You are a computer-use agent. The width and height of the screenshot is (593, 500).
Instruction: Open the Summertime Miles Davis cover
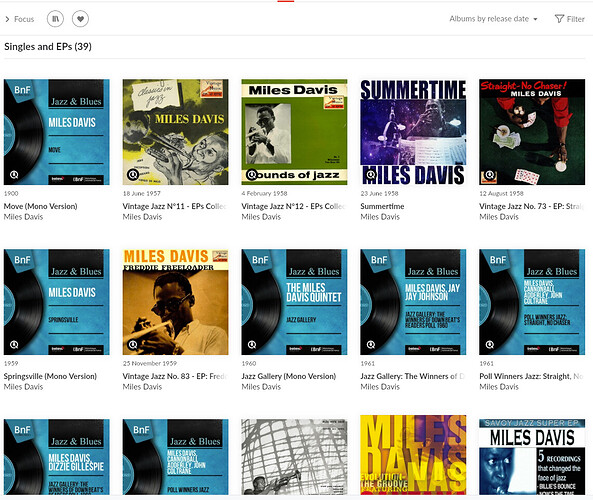tap(413, 132)
